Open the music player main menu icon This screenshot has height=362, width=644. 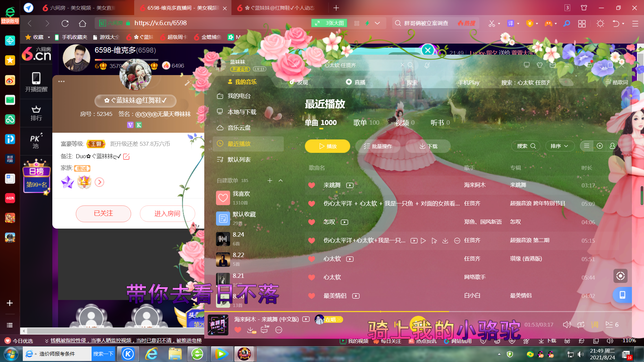coord(566,65)
